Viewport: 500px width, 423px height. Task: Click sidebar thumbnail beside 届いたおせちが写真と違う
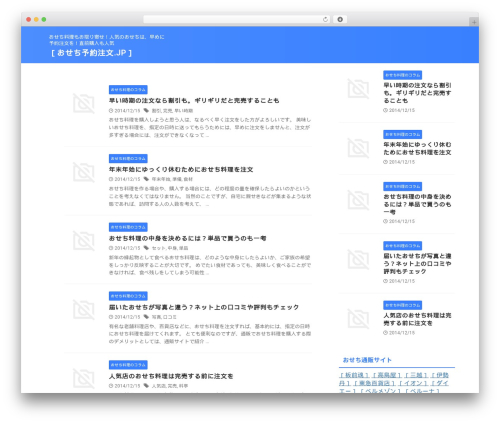pyautogui.click(x=358, y=259)
